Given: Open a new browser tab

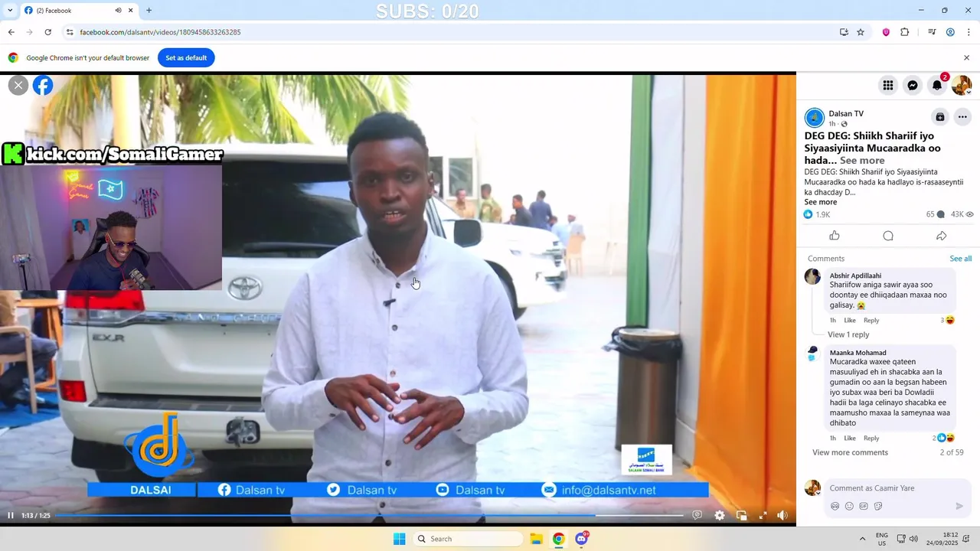Looking at the screenshot, I should pyautogui.click(x=149, y=11).
